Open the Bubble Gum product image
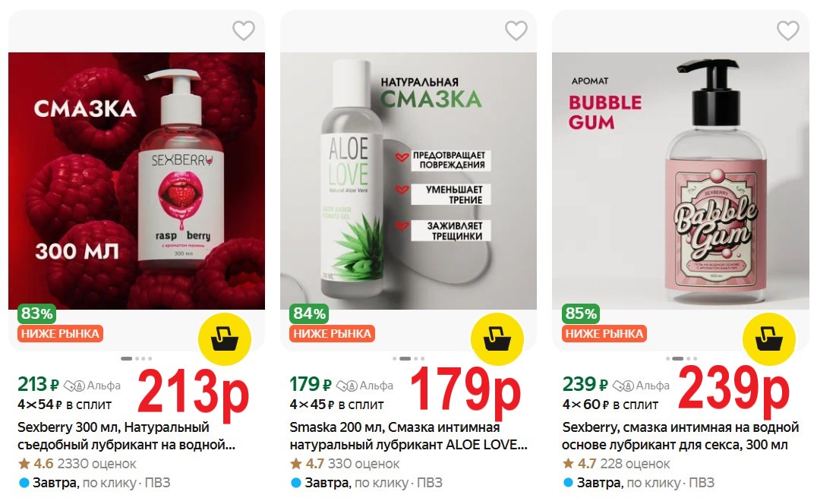817x504 pixels. coord(680,181)
